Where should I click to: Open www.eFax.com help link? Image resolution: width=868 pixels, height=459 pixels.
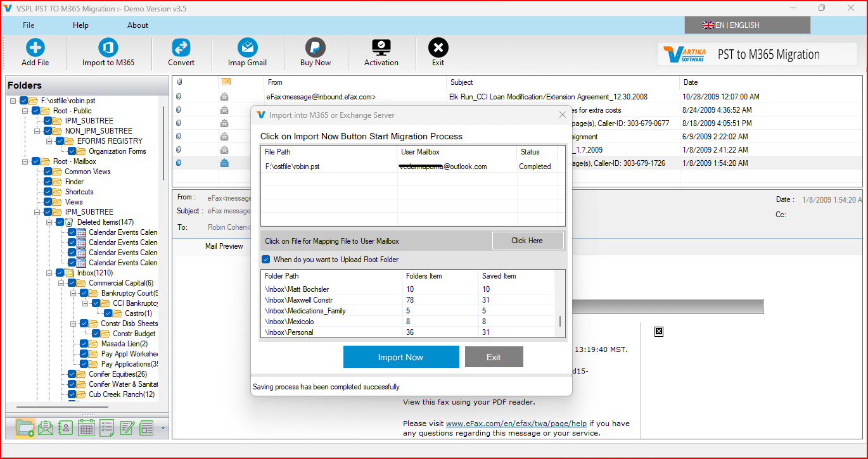(516, 424)
